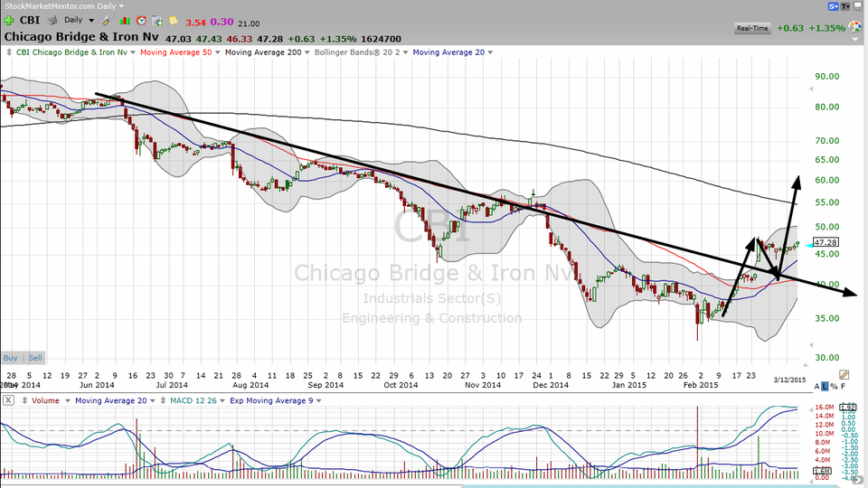Click the blue S dropdown icon

pyautogui.click(x=834, y=6)
